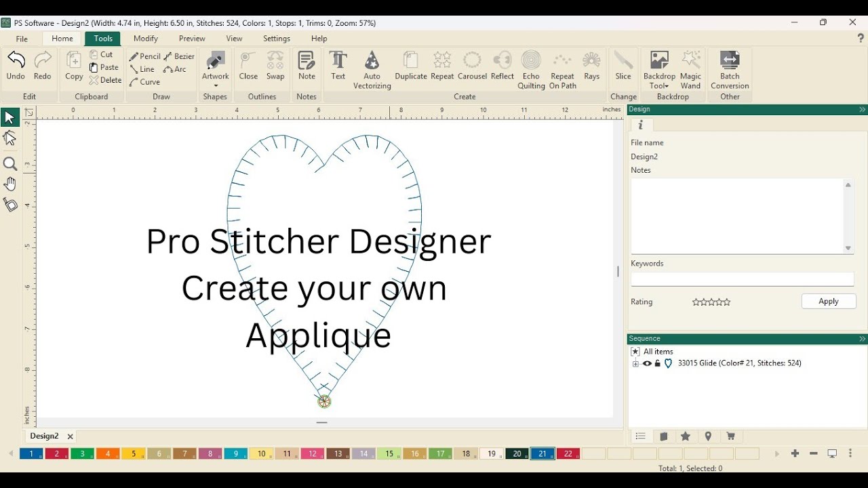
Task: Click Paste in Clipboard group
Action: (x=104, y=67)
